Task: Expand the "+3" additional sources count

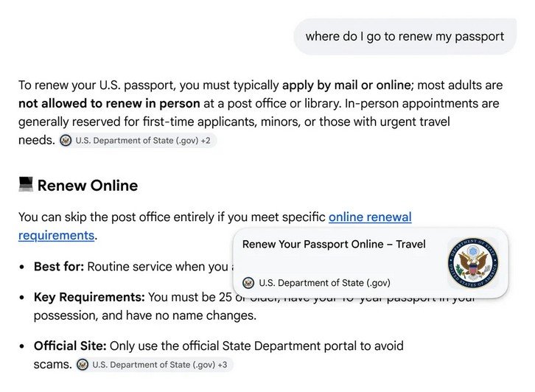Action: tap(223, 365)
